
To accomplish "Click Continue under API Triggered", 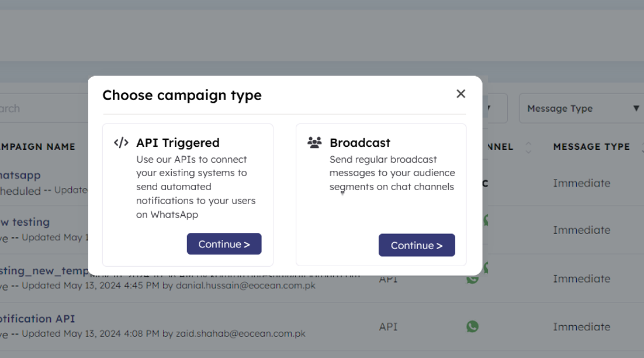I will (x=224, y=244).
